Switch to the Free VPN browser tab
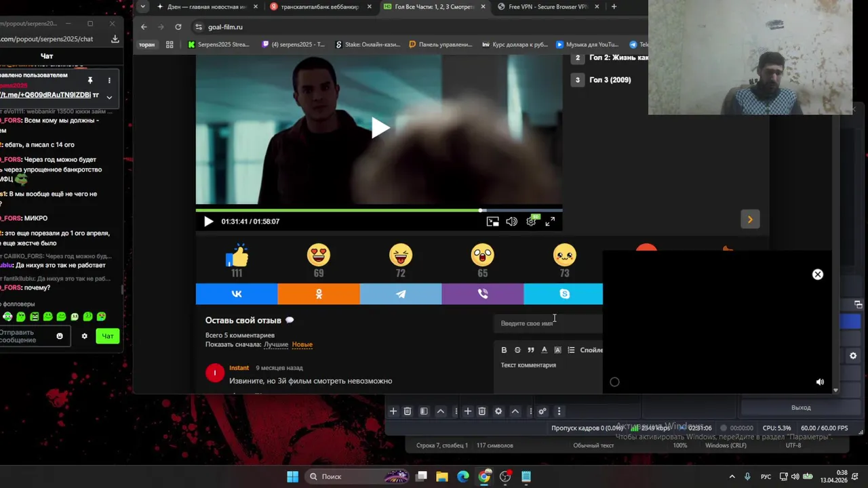868x488 pixels. click(x=548, y=7)
